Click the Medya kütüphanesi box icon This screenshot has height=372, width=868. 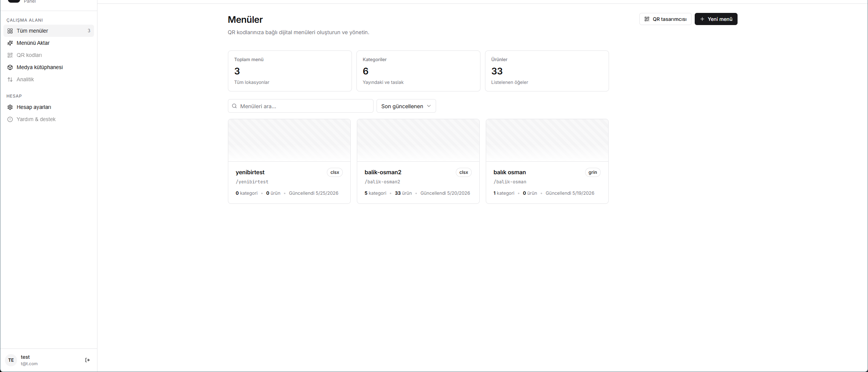coord(10,67)
